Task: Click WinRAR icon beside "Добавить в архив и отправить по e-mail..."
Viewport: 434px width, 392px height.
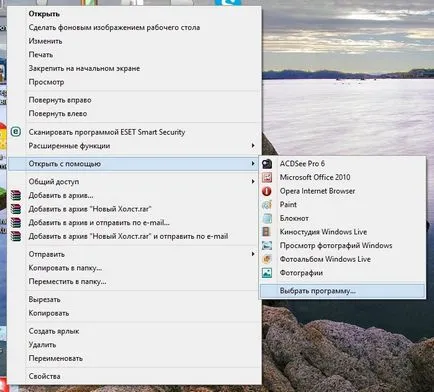Action: click(x=16, y=222)
